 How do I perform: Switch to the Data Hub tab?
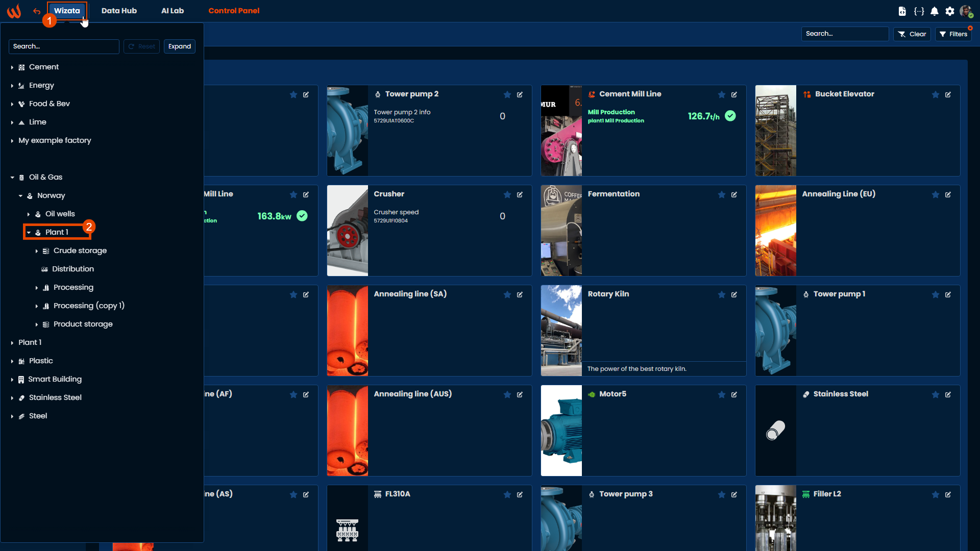119,11
